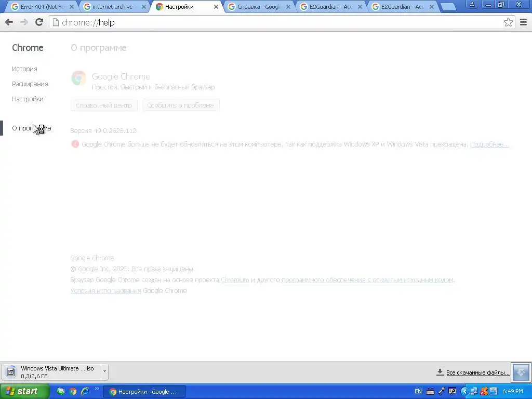Viewport: 532px width, 399px height.
Task: Bookmark this page with the star icon
Action: [x=508, y=22]
